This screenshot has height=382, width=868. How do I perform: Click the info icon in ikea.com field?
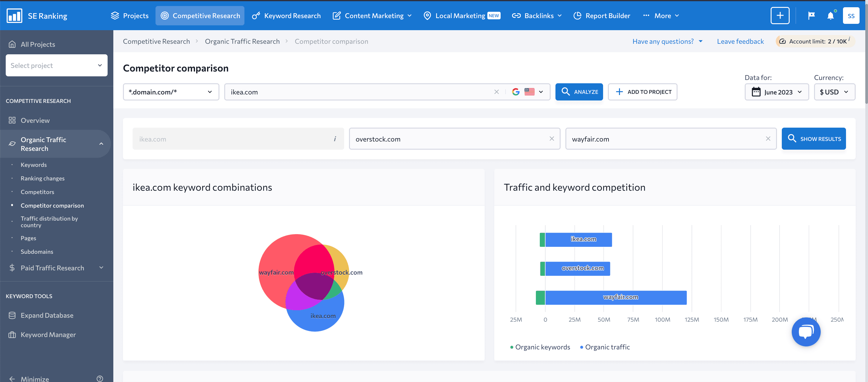(335, 138)
